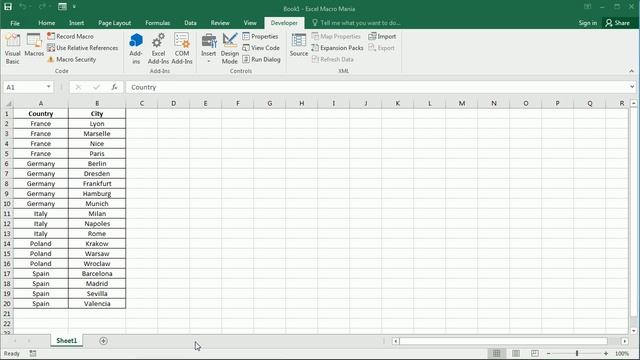640x360 pixels.
Task: Switch to the Page Layout tab
Action: [114, 23]
